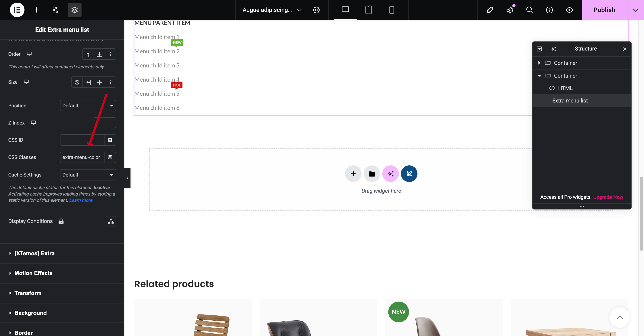Viewport: 644px width, 336px height.
Task: Click Menu child item 5
Action: pos(157,94)
